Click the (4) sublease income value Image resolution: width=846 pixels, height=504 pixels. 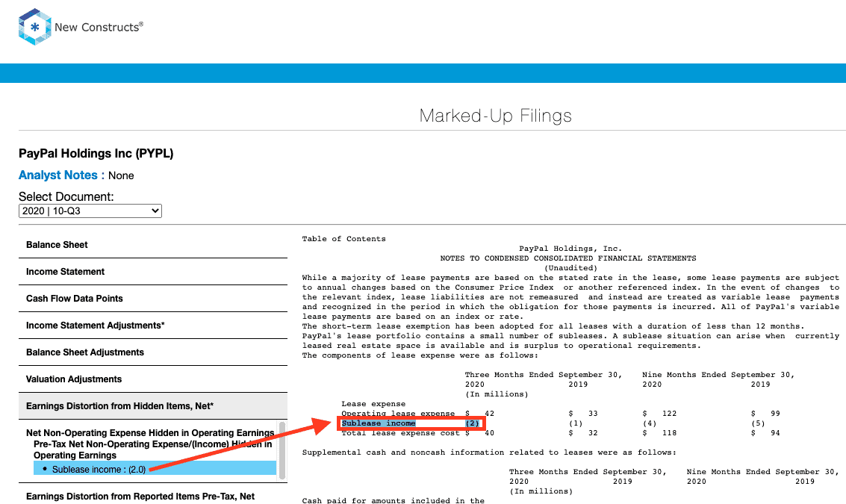(650, 423)
